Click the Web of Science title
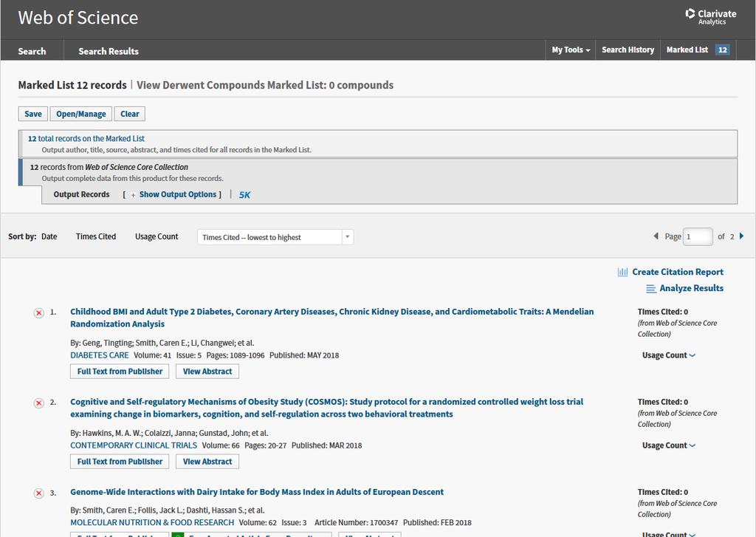The width and height of the screenshot is (756, 537). point(78,18)
